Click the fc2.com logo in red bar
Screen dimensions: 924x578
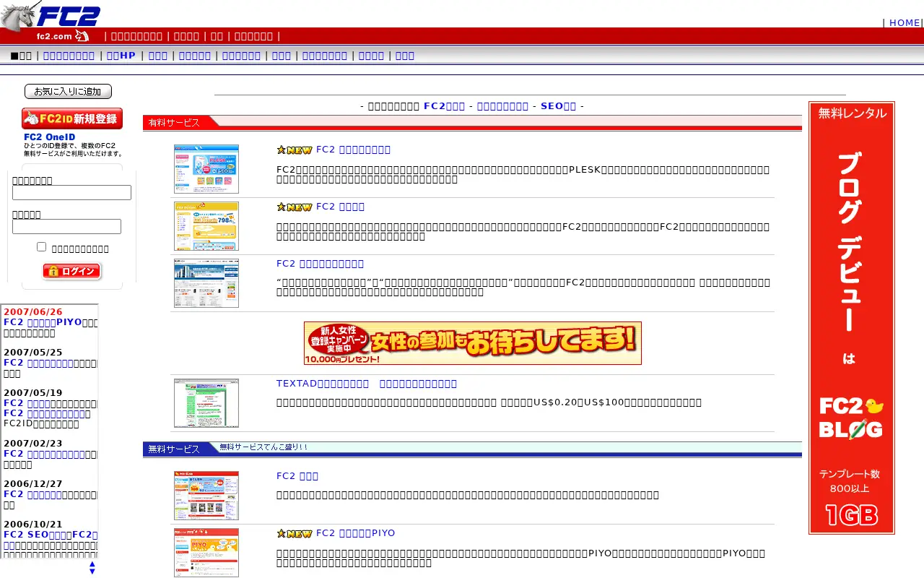[x=63, y=36]
